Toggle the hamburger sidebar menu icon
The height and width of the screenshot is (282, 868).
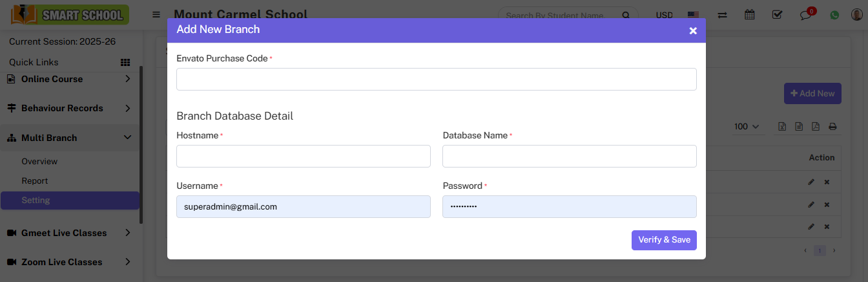point(156,15)
